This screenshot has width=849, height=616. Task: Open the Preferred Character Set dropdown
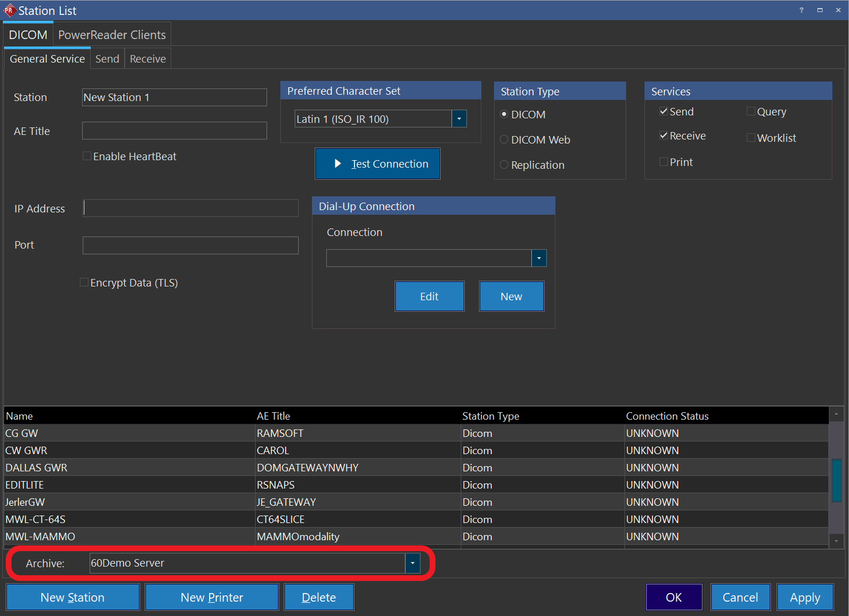tap(458, 118)
